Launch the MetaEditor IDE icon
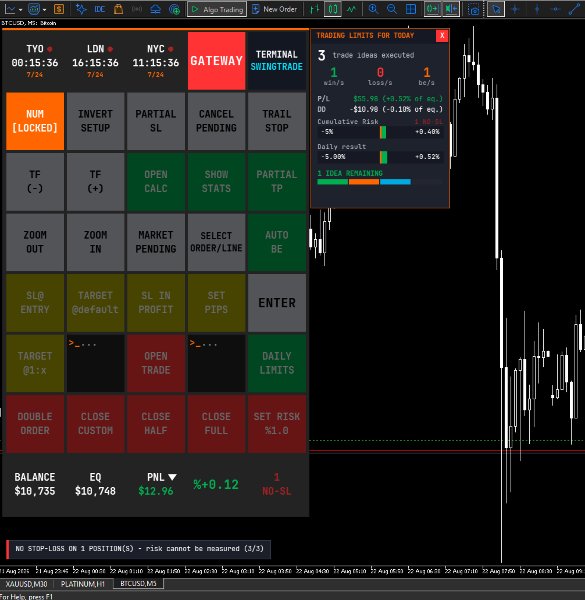Image resolution: width=585 pixels, height=600 pixels. (x=100, y=9)
